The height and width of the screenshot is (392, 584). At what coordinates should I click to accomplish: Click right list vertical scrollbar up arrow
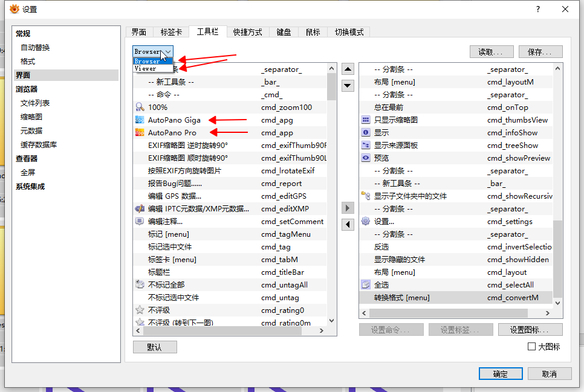point(557,68)
